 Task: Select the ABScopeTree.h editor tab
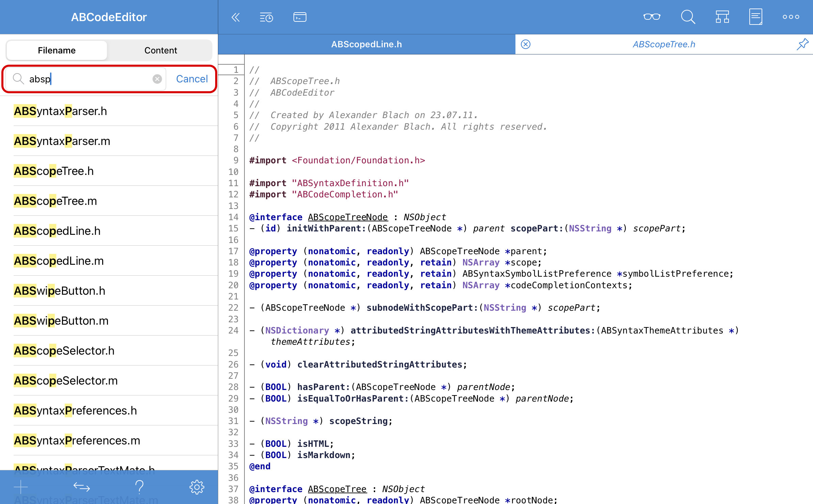point(664,44)
